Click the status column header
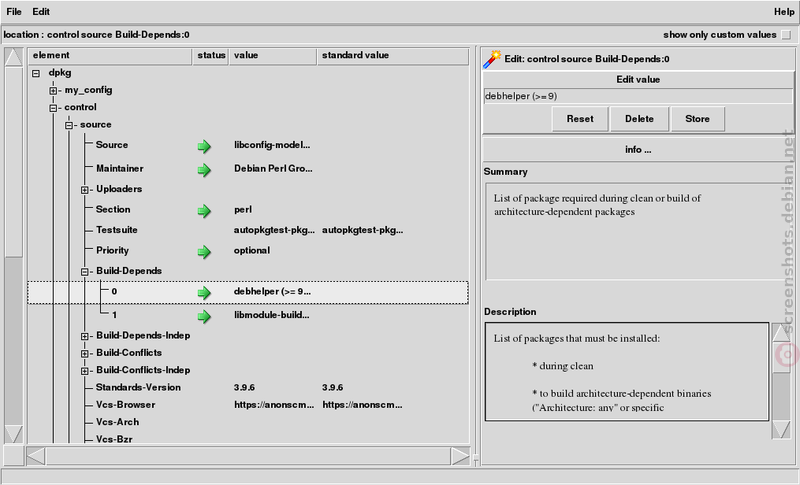 tap(211, 56)
